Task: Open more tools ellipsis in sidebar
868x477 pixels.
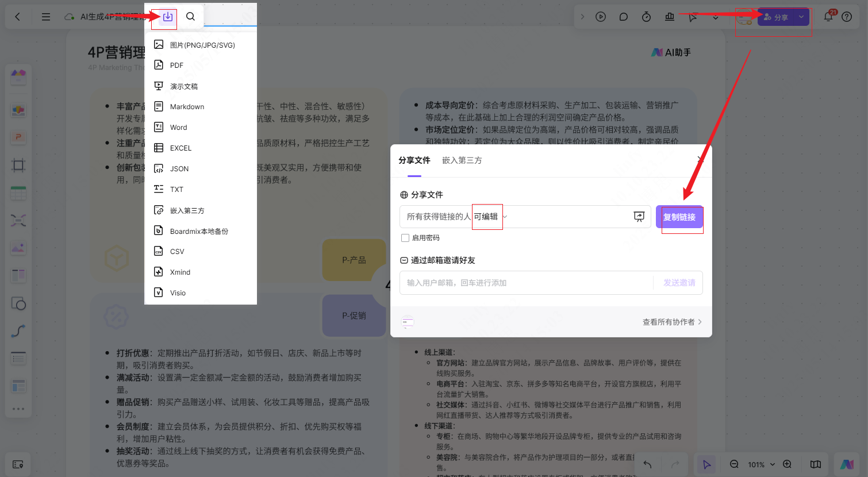Action: (x=18, y=409)
